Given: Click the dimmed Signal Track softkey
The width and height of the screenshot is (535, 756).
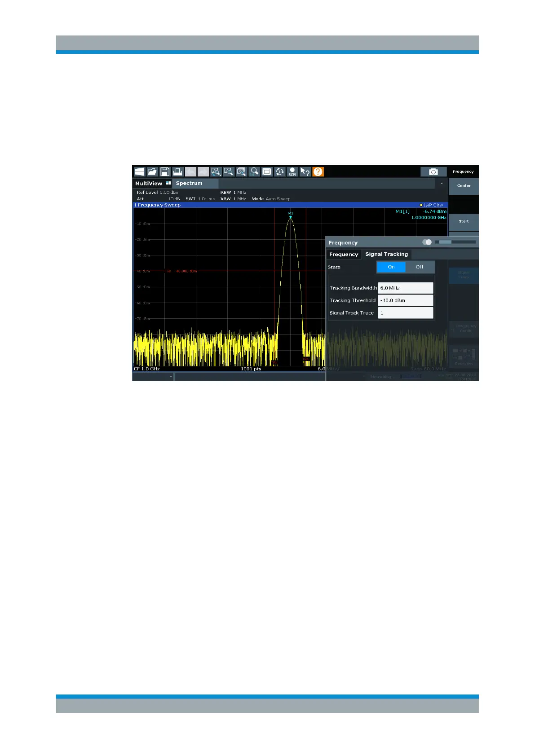Looking at the screenshot, I should pyautogui.click(x=464, y=275).
